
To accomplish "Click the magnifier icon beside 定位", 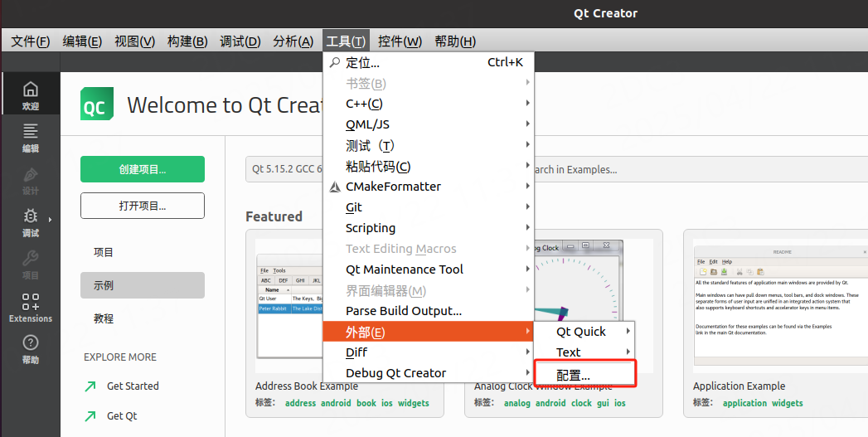I will [334, 62].
